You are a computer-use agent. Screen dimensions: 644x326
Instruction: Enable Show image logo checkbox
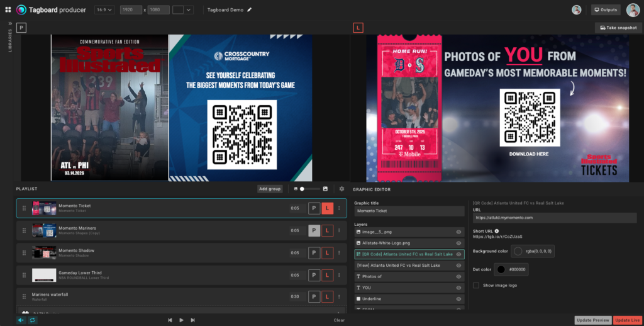coord(476,285)
